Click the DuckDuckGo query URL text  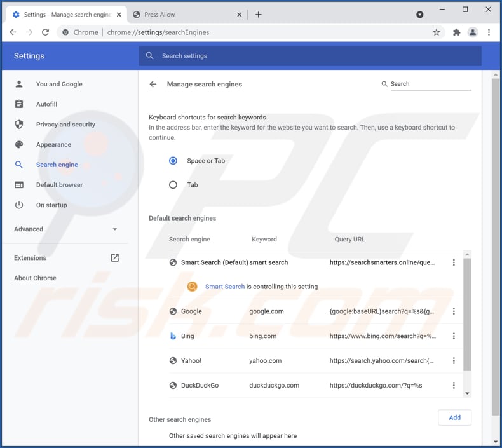[376, 385]
